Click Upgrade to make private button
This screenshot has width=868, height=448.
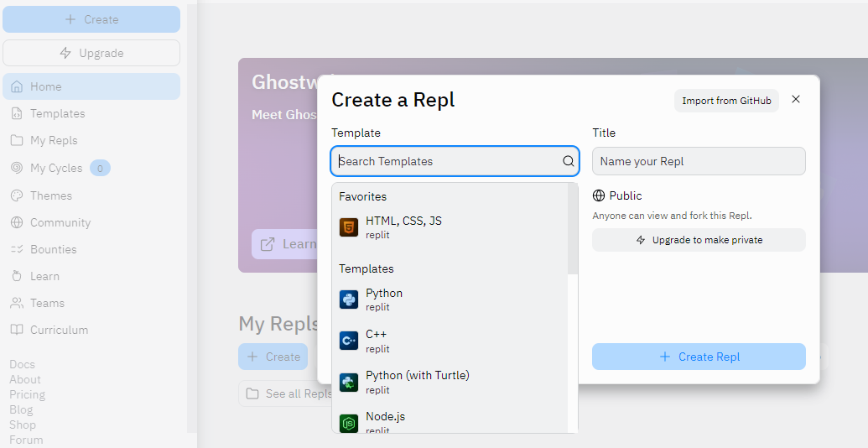pyautogui.click(x=699, y=240)
